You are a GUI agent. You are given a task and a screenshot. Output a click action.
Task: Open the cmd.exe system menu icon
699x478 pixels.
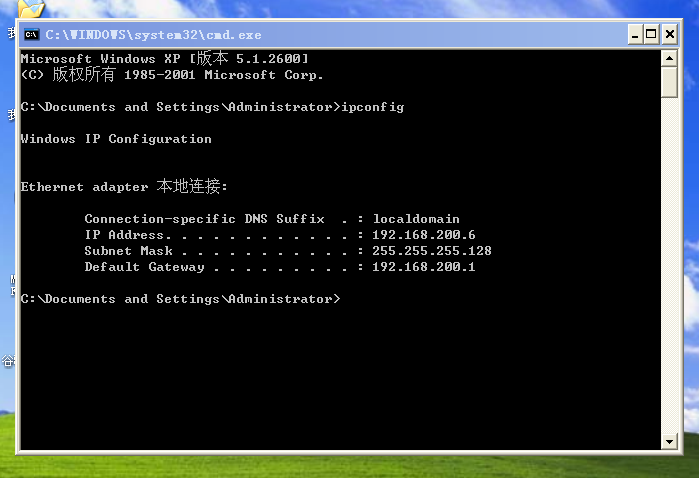(31, 34)
